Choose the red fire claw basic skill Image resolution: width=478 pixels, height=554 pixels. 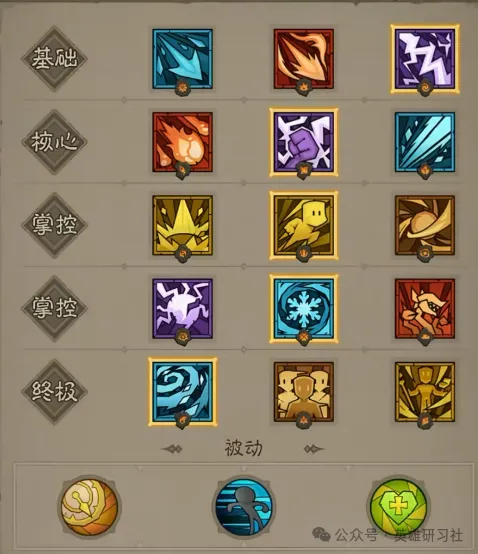[304, 59]
